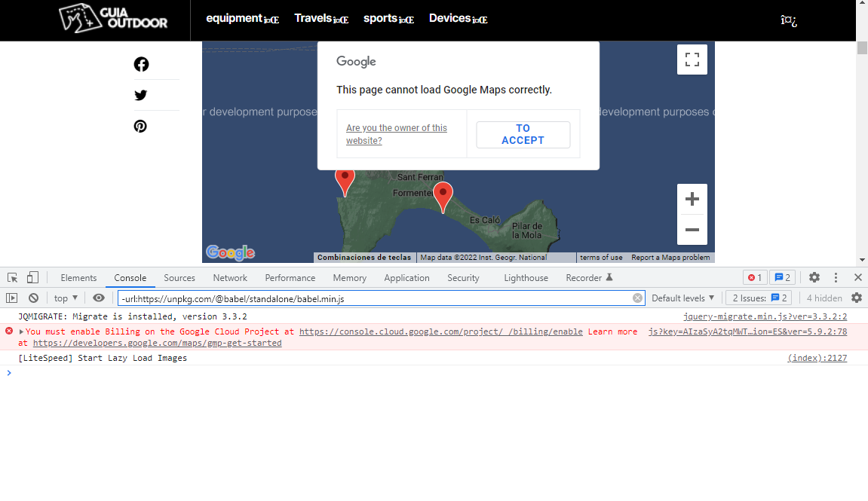The height and width of the screenshot is (501, 868).
Task: Open the JavaScript context top dropdown
Action: [66, 298]
